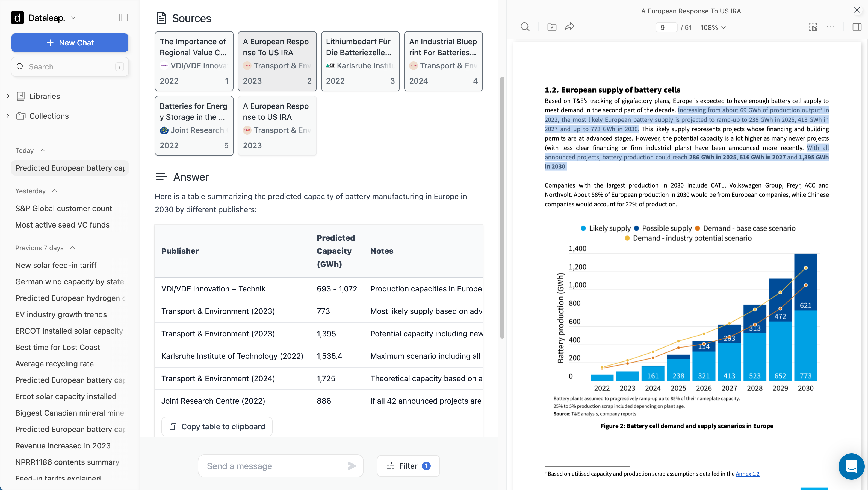The image size is (868, 490).
Task: Click the area selection chart icon
Action: click(x=812, y=27)
